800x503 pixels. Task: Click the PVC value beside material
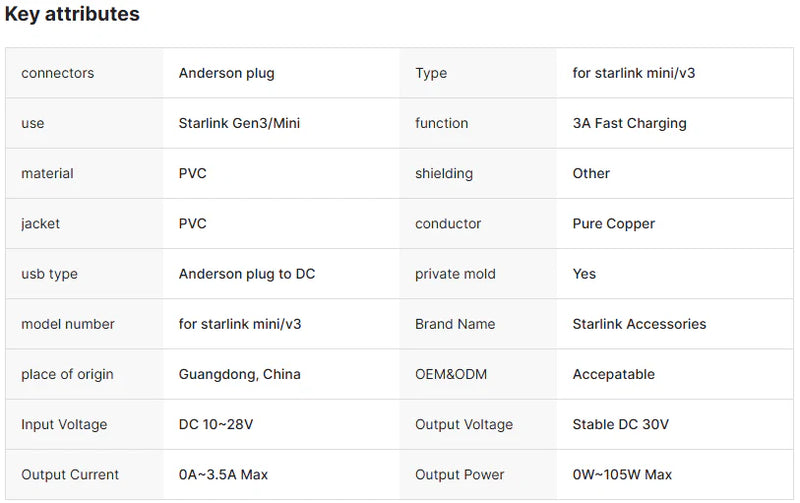[193, 173]
